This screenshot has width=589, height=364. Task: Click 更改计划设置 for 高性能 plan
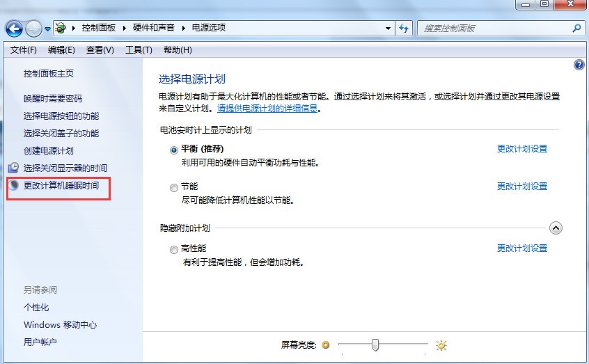point(522,248)
